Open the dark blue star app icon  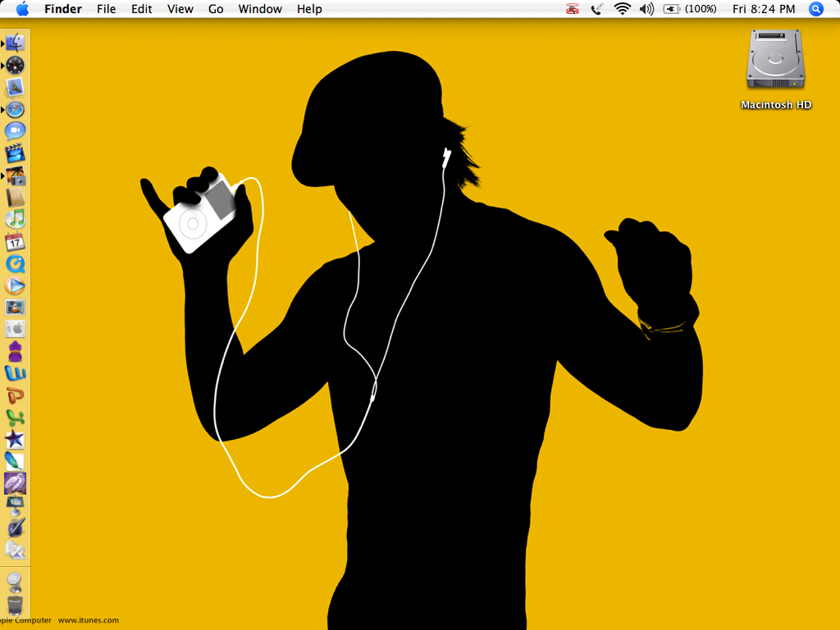(15, 440)
